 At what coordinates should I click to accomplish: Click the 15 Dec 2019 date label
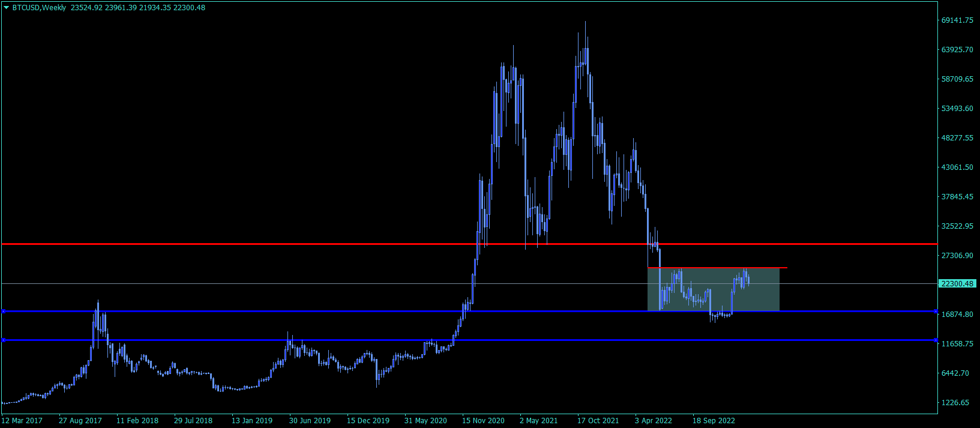click(x=368, y=421)
